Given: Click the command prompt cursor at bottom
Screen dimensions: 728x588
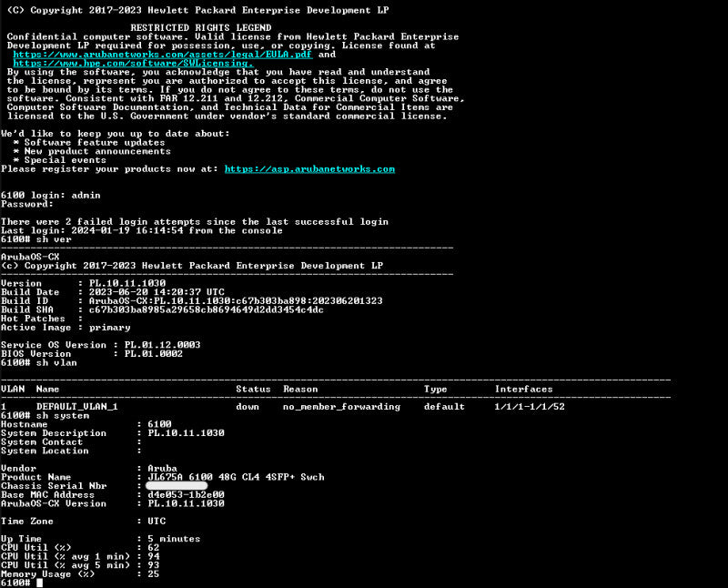Looking at the screenshot, I should [40, 583].
